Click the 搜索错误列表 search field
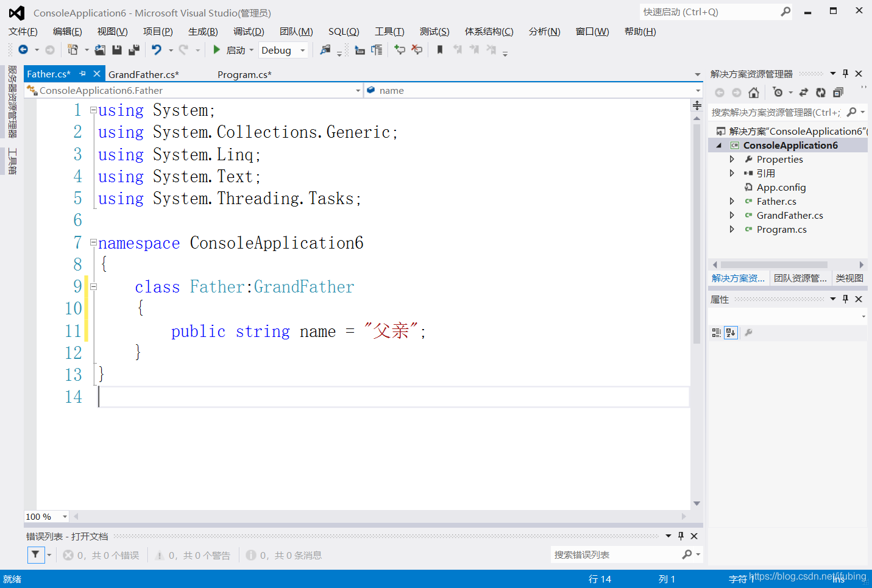This screenshot has height=588, width=872. tap(615, 554)
